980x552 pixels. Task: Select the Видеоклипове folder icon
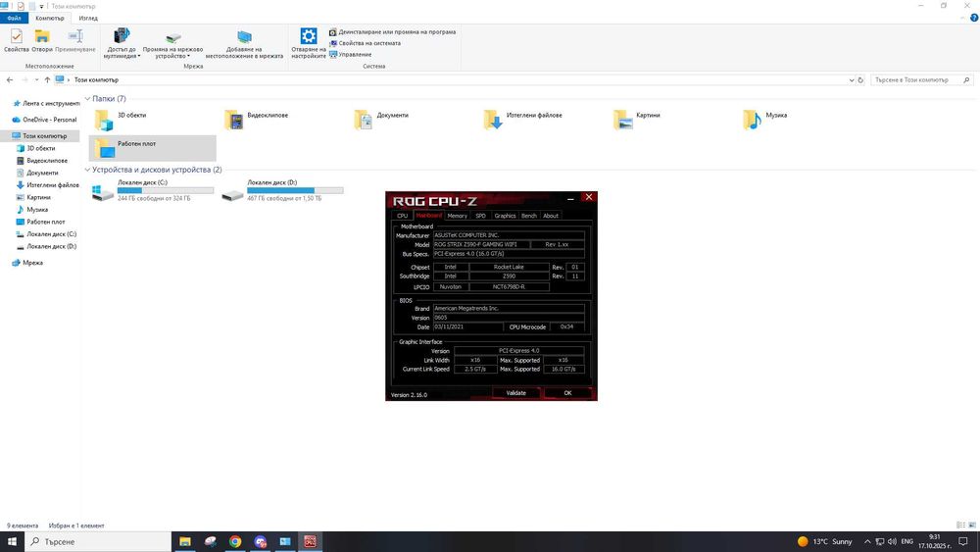234,120
